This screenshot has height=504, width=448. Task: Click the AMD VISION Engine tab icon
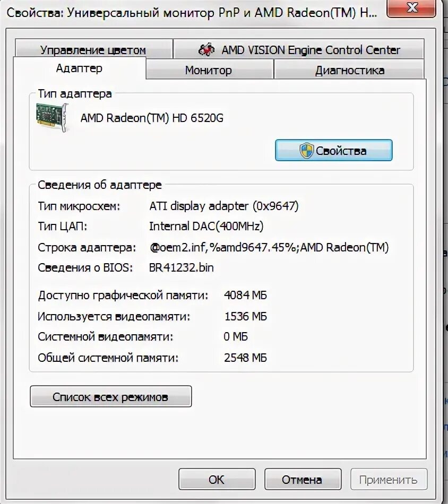[206, 49]
